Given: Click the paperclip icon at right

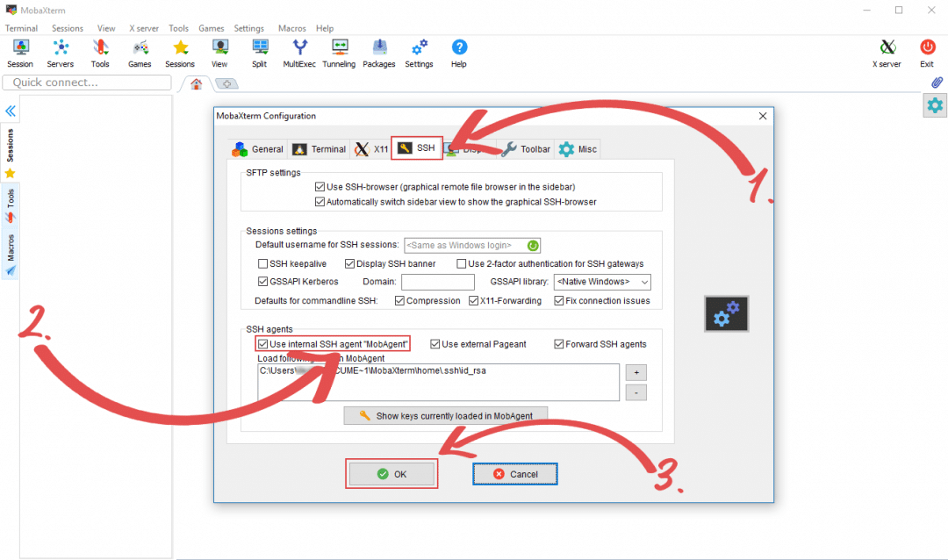Looking at the screenshot, I should click(937, 83).
